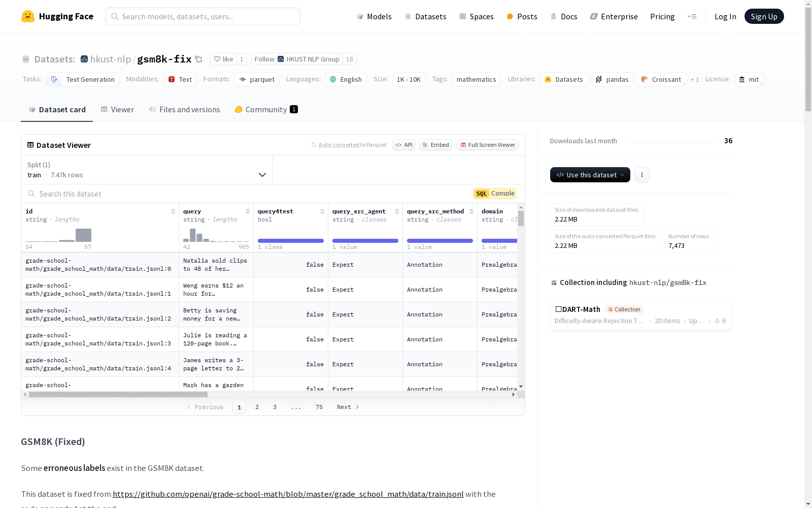The width and height of the screenshot is (812, 508).
Task: Click the Embed button
Action: pyautogui.click(x=435, y=145)
